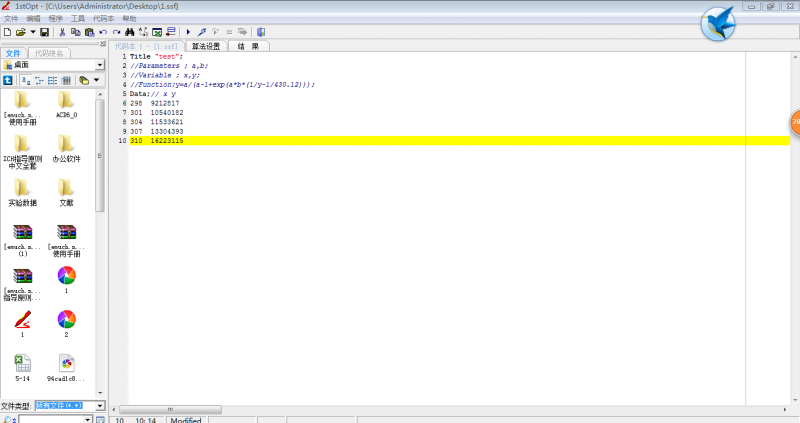The image size is (800, 423).
Task: Click the green-blue book exit icon
Action: coord(261,32)
